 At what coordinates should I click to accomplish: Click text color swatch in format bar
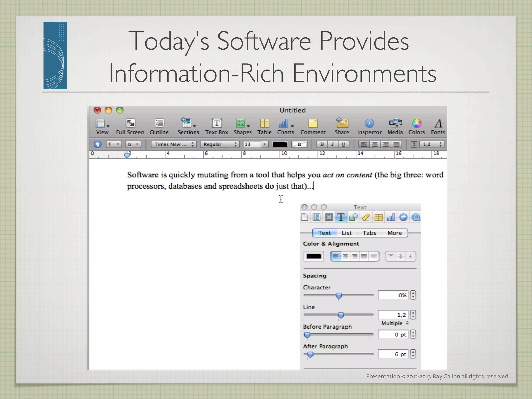point(280,144)
